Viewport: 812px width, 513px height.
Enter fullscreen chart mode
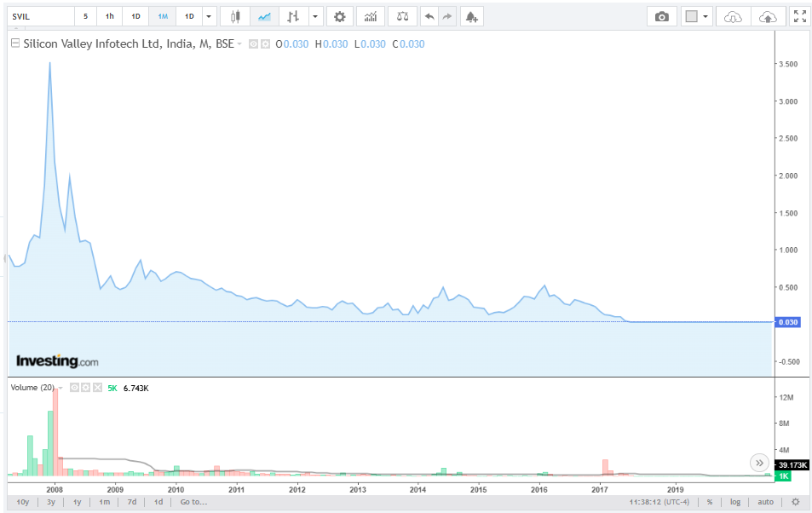pyautogui.click(x=799, y=16)
